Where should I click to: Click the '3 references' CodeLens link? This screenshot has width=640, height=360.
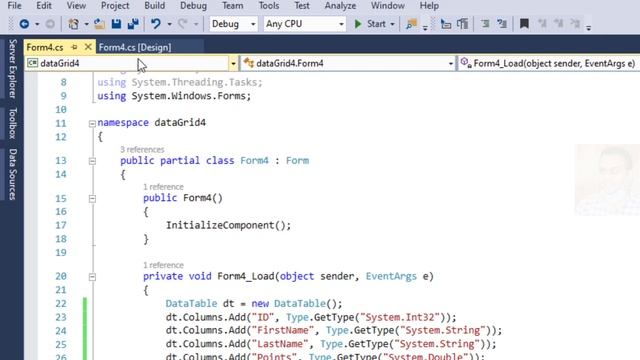coord(142,149)
